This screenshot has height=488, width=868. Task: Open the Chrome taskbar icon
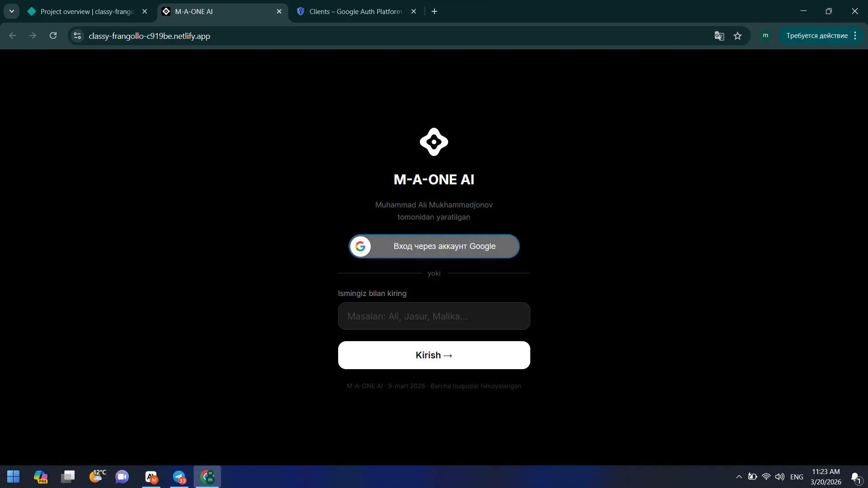coord(208,477)
